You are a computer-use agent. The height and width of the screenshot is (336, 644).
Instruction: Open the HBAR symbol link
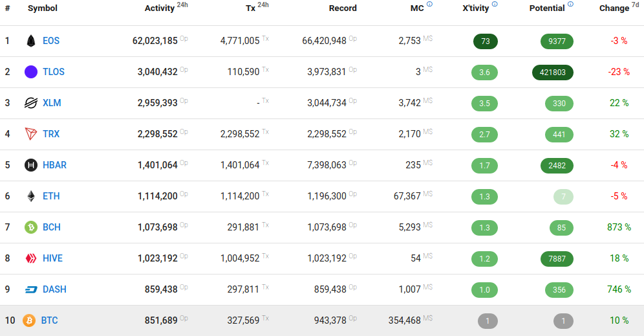54,165
